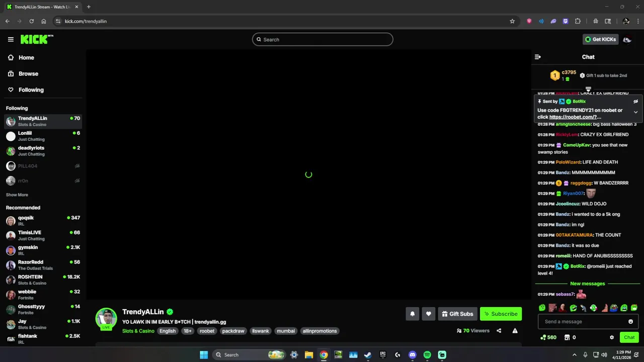644x362 pixels.
Task: Click the roobet tag
Action: pos(207,331)
